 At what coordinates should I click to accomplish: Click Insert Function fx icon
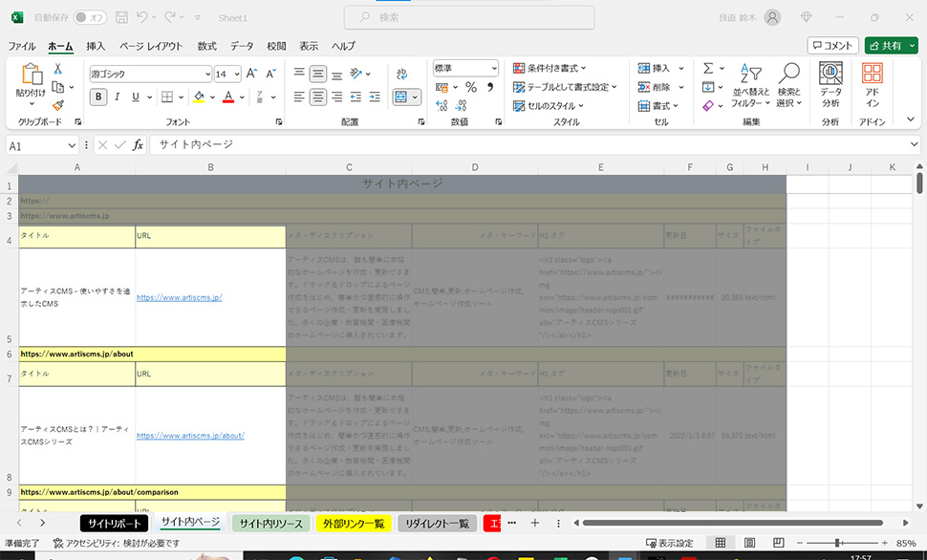pos(138,145)
